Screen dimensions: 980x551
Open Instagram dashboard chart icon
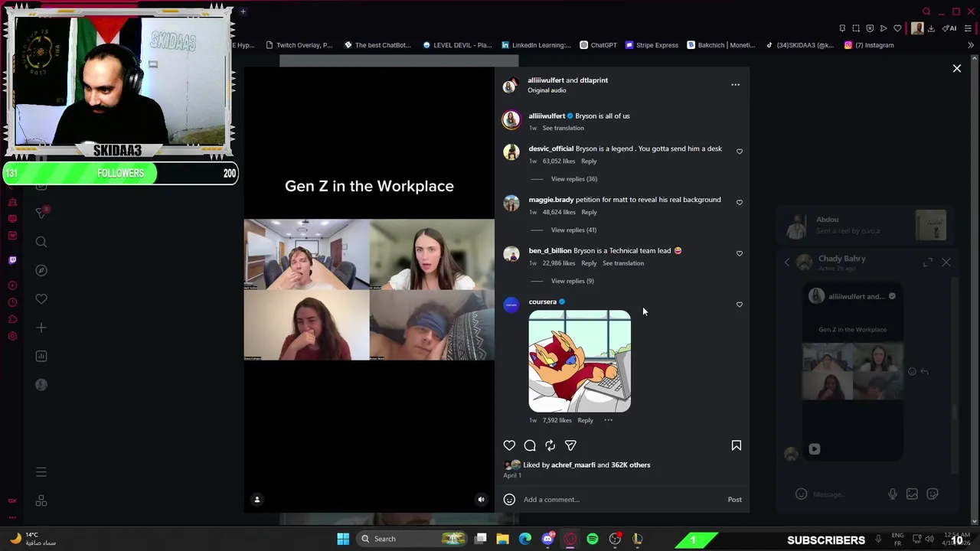pyautogui.click(x=41, y=357)
